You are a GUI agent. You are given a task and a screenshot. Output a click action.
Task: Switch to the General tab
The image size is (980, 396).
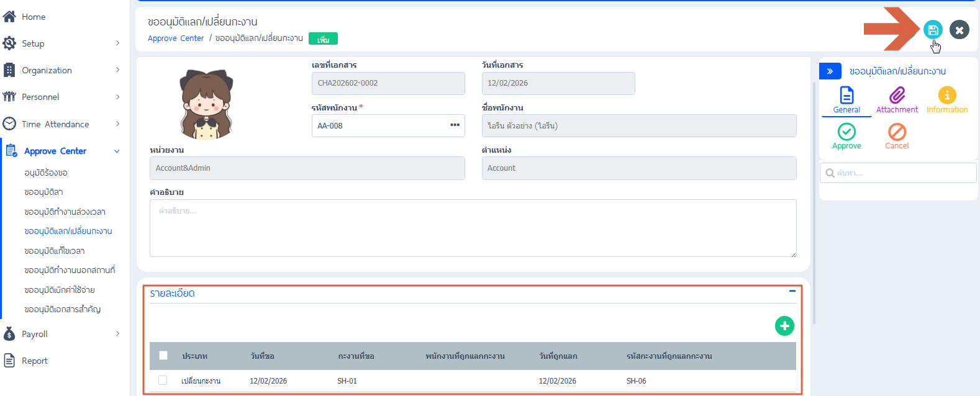tap(846, 100)
